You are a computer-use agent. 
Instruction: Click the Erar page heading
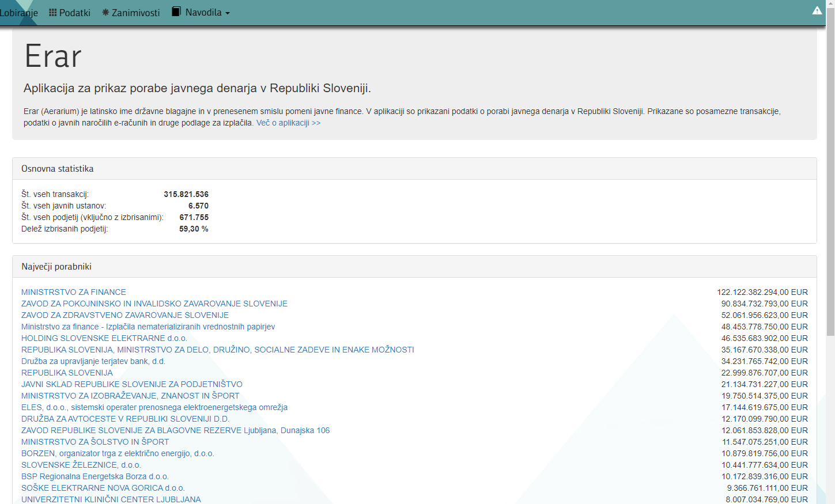click(53, 56)
